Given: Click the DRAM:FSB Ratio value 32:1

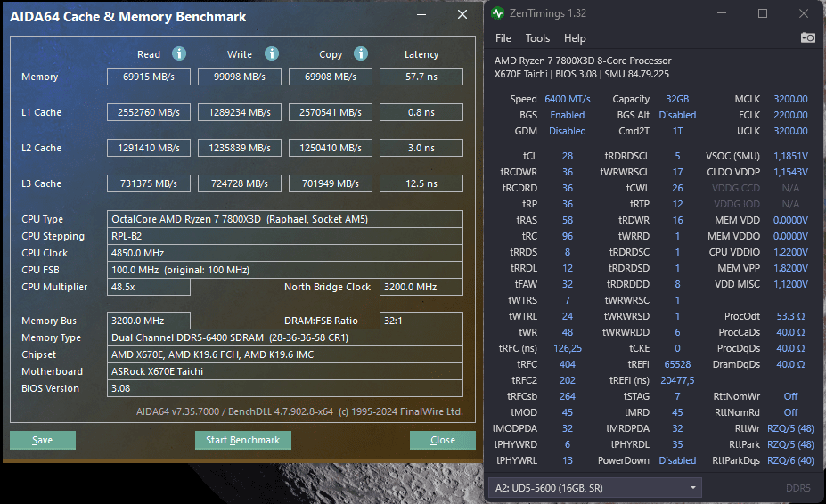Looking at the screenshot, I should (421, 321).
